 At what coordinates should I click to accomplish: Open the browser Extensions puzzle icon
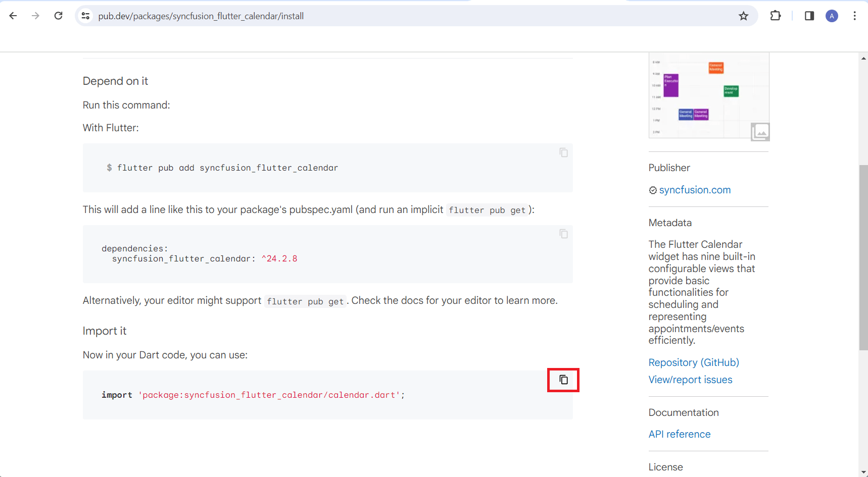point(775,16)
